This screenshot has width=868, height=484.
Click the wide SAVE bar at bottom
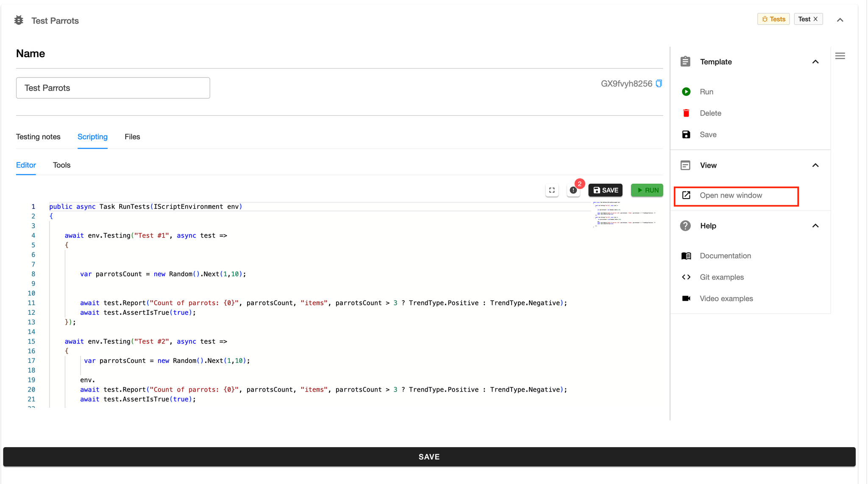click(x=429, y=456)
